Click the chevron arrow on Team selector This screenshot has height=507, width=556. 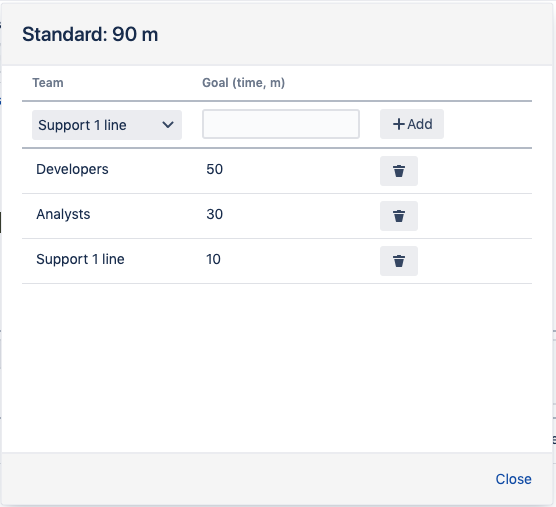click(168, 125)
